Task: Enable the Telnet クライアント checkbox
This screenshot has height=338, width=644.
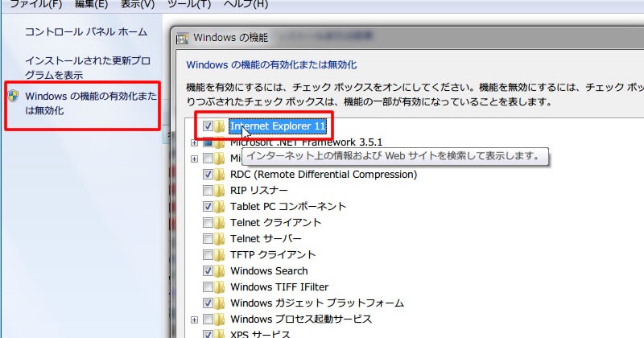Action: (208, 223)
